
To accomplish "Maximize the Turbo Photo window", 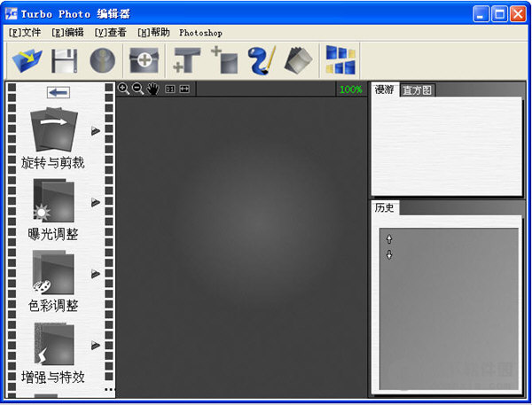I will [499, 14].
